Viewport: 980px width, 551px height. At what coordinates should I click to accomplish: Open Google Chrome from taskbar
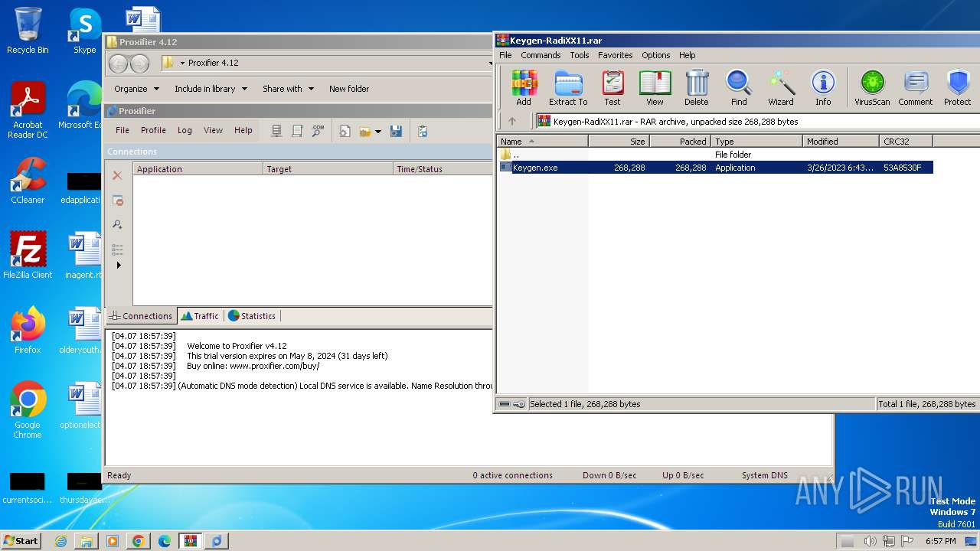(138, 541)
